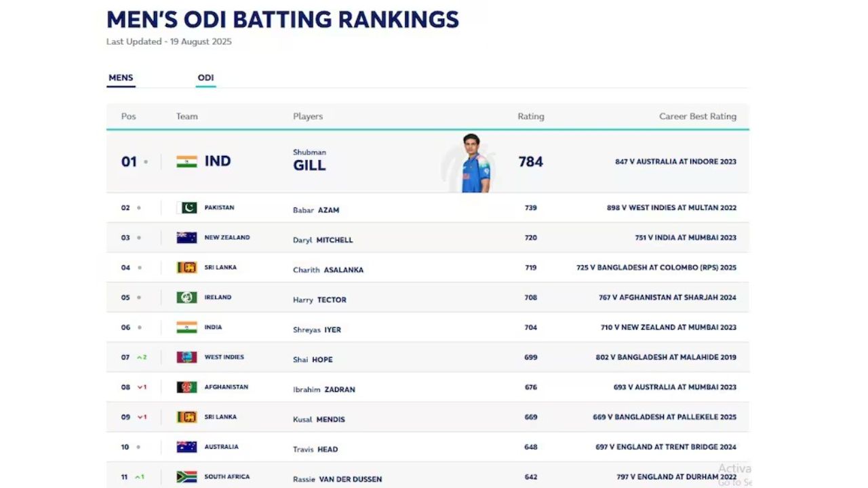Click Shubman Gill's player photo
This screenshot has width=868, height=488.
tap(471, 161)
